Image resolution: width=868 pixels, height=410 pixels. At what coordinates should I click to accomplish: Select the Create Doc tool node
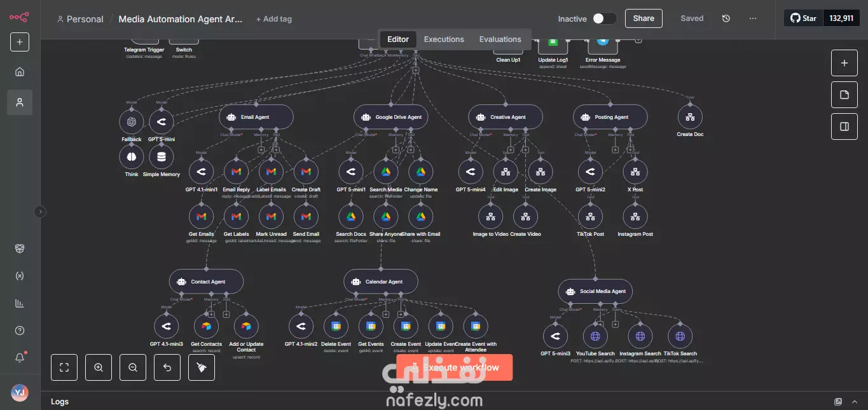690,117
